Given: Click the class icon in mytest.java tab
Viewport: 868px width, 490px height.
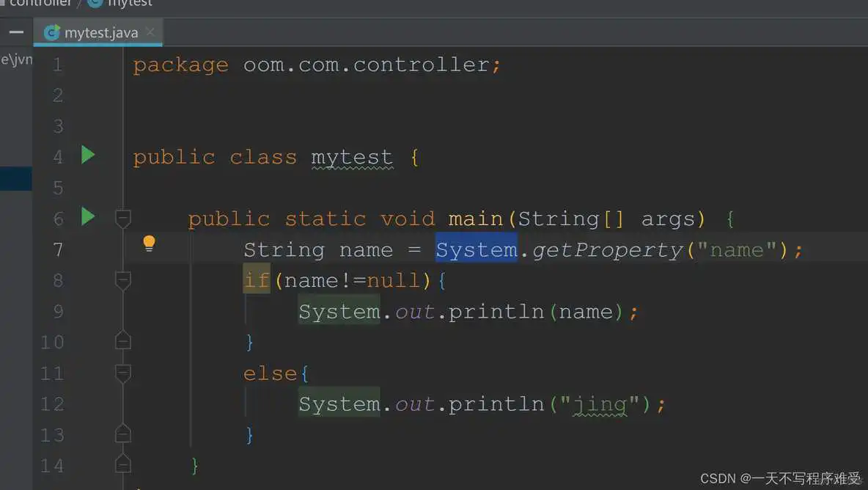Looking at the screenshot, I should coord(51,32).
